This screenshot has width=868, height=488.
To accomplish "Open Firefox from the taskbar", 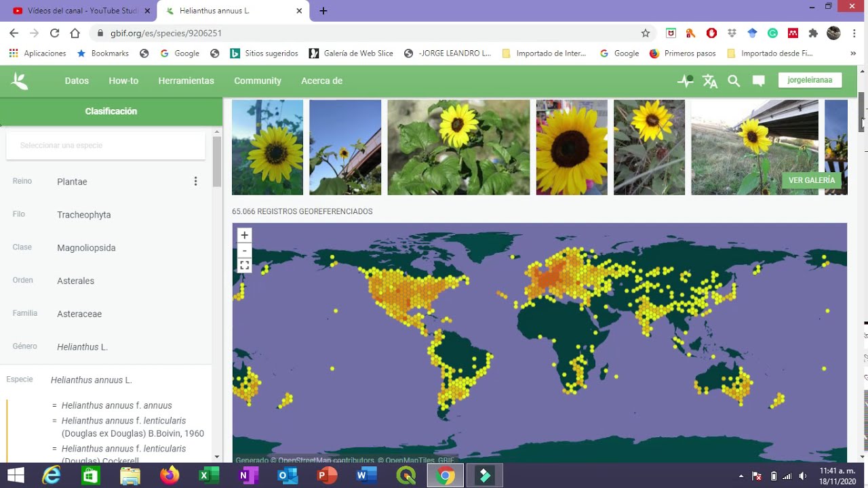I will 170,476.
